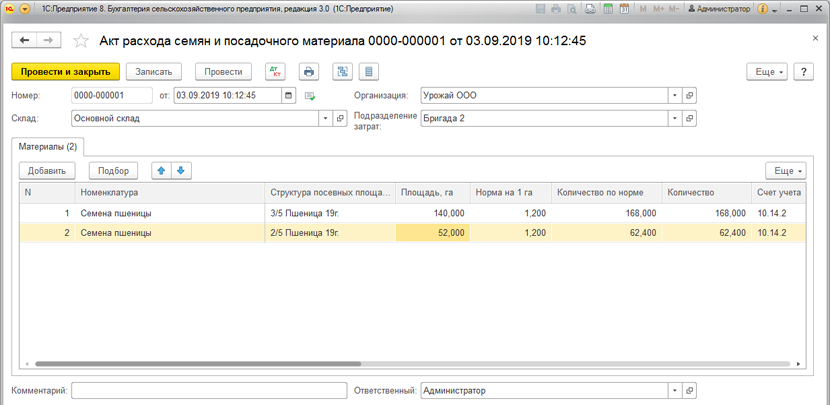830x405 pixels.
Task: Click the document toolbar print icon
Action: [309, 72]
